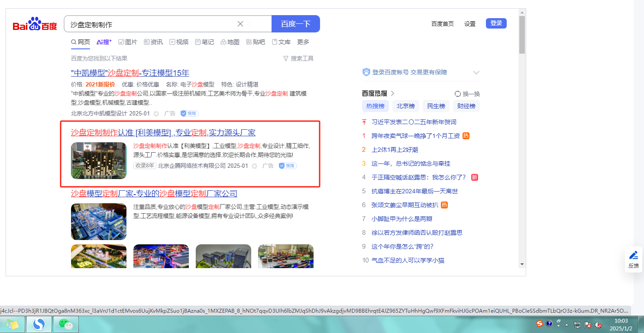Open WeChat from the taskbar

click(x=66, y=324)
